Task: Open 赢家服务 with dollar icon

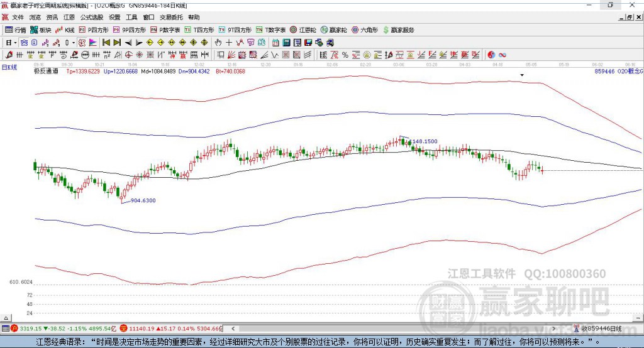Action: point(398,30)
